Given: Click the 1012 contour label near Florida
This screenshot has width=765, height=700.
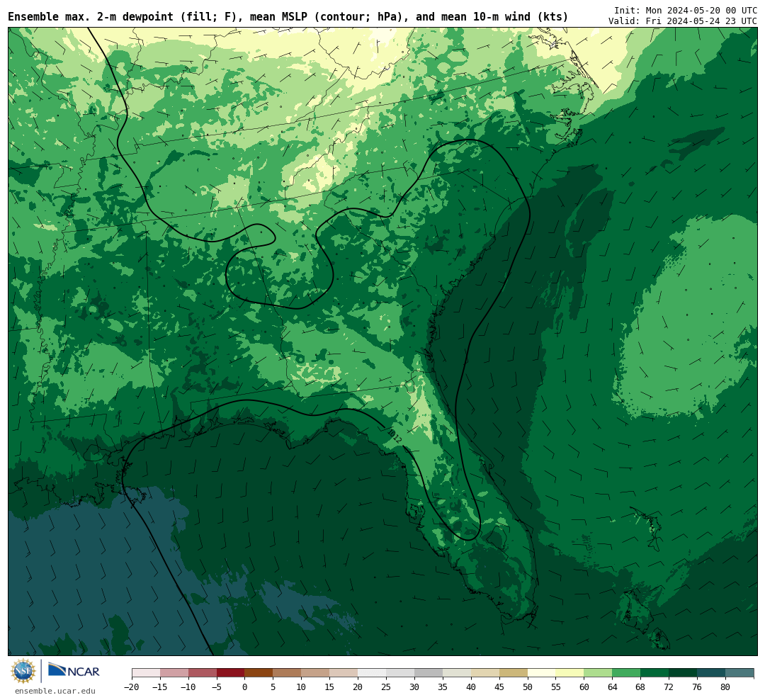Looking at the screenshot, I should (x=395, y=436).
